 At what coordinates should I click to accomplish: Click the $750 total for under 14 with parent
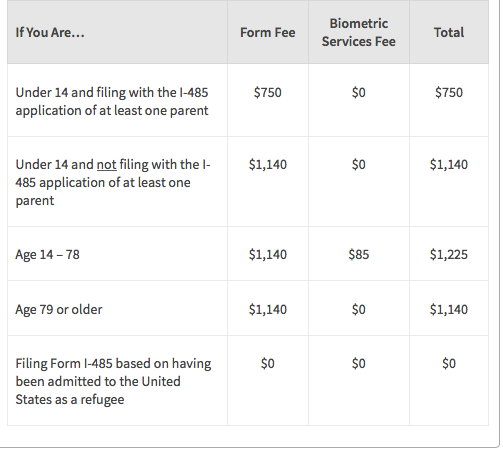point(449,92)
